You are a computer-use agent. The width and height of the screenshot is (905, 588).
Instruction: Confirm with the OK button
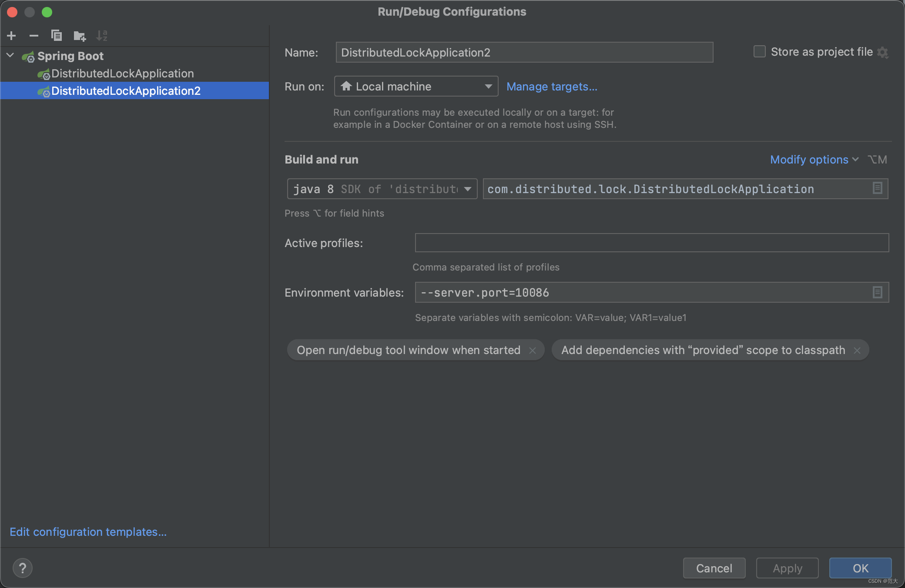[x=861, y=568]
